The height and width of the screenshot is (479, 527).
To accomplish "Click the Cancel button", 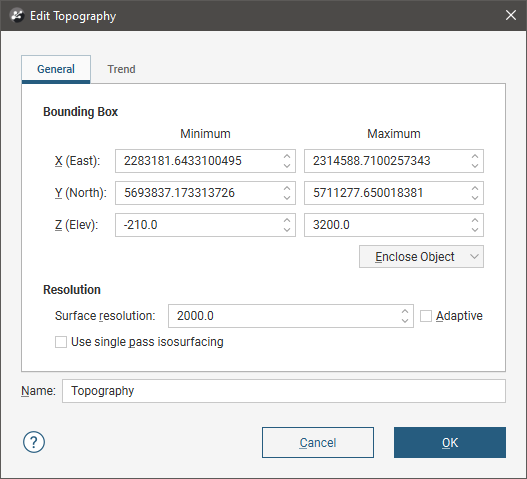I will (318, 442).
